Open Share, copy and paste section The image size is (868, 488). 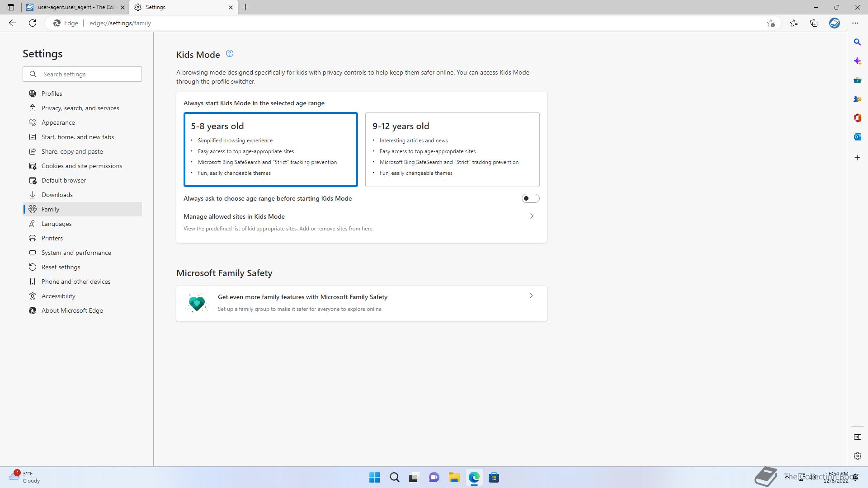[x=82, y=151]
